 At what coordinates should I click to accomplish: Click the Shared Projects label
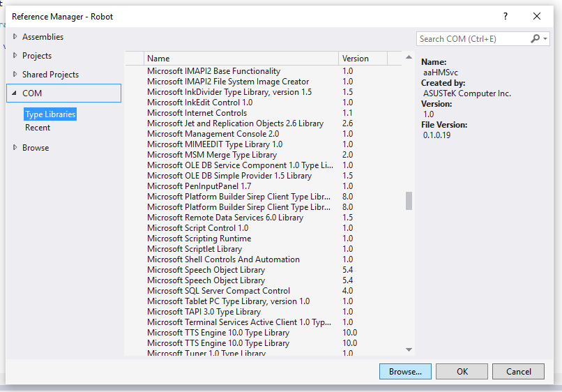tap(50, 74)
